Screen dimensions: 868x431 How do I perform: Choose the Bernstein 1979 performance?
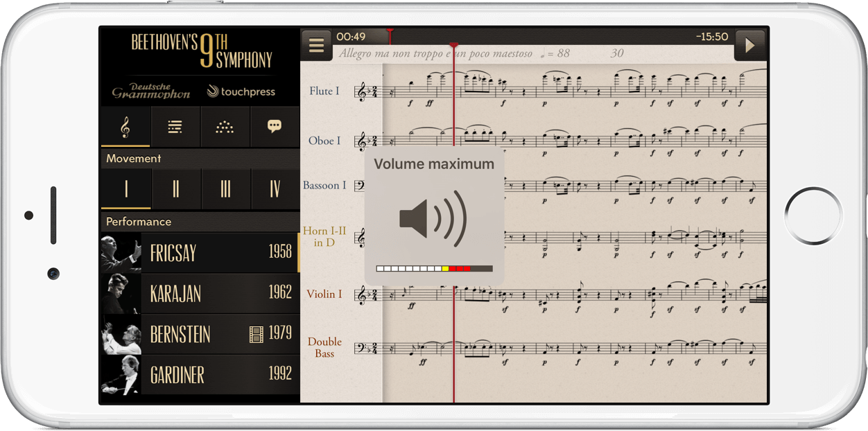pyautogui.click(x=200, y=334)
